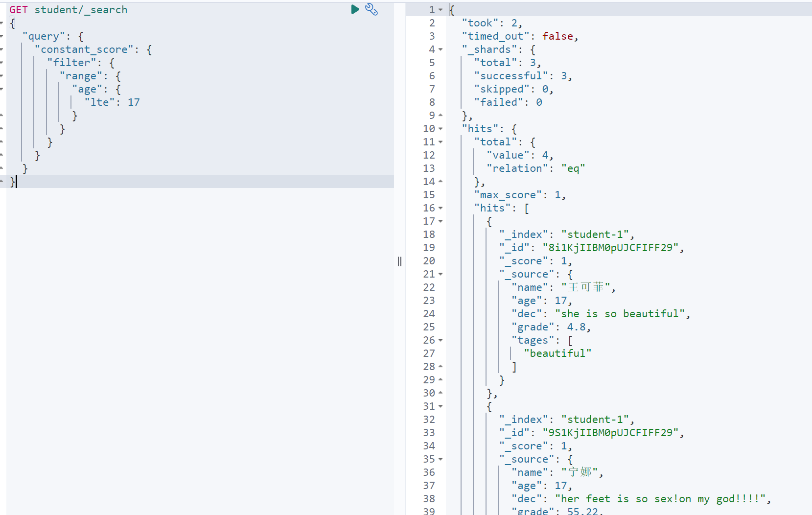Fold the outer "hits" object at line 10
This screenshot has width=812, height=515.
coord(441,129)
